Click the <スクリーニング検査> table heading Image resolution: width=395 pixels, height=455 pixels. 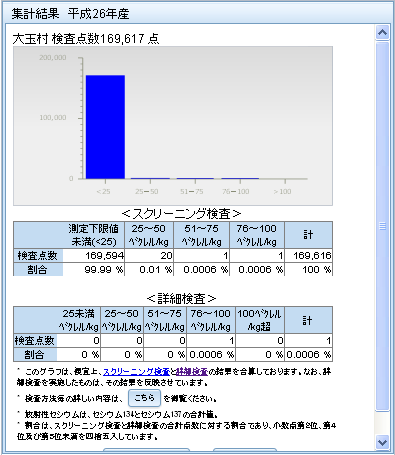[x=182, y=214]
